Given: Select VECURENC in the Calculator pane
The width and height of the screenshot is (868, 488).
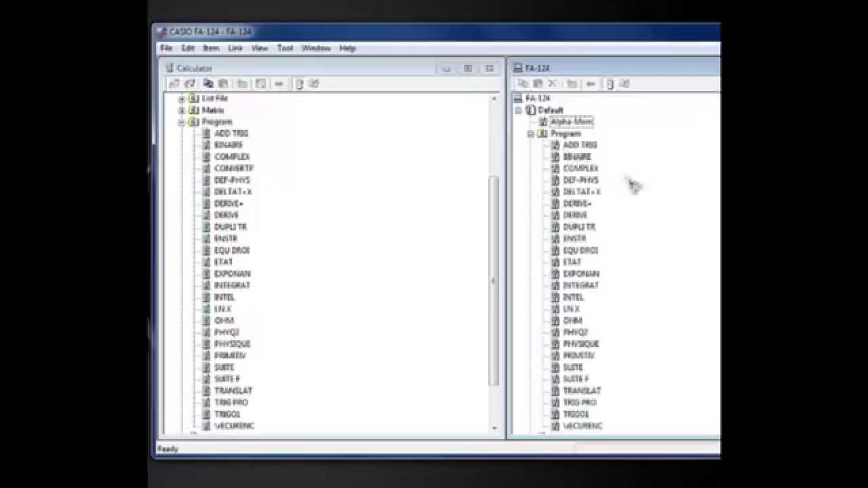Looking at the screenshot, I should [x=234, y=426].
